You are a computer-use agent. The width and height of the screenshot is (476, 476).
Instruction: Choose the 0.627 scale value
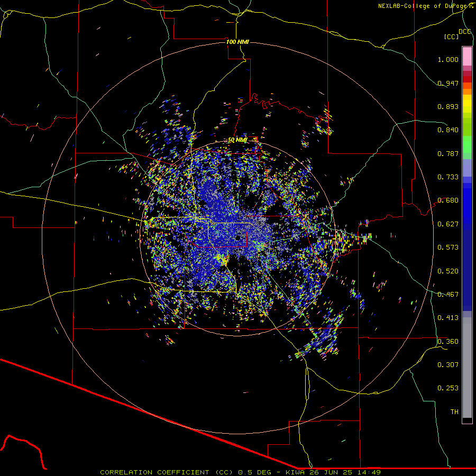coord(448,224)
